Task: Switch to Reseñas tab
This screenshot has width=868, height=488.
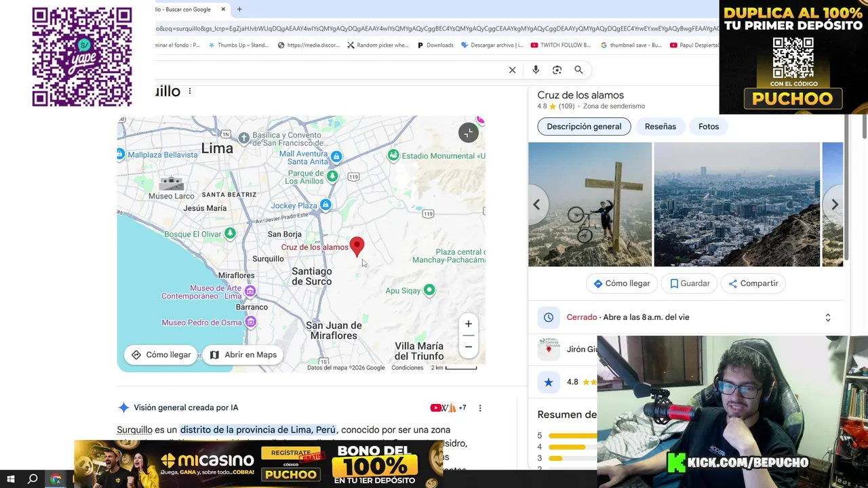Action: pyautogui.click(x=660, y=127)
